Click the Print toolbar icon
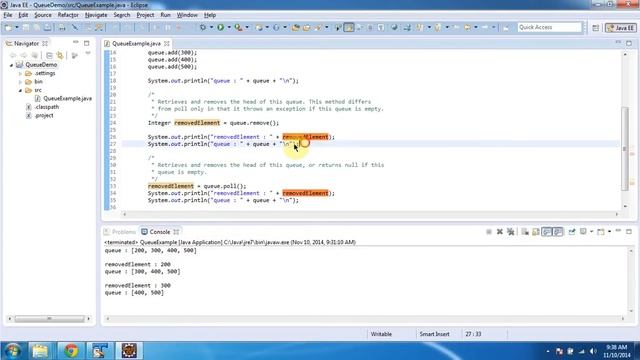This screenshot has height=360, width=640. pos(62,27)
